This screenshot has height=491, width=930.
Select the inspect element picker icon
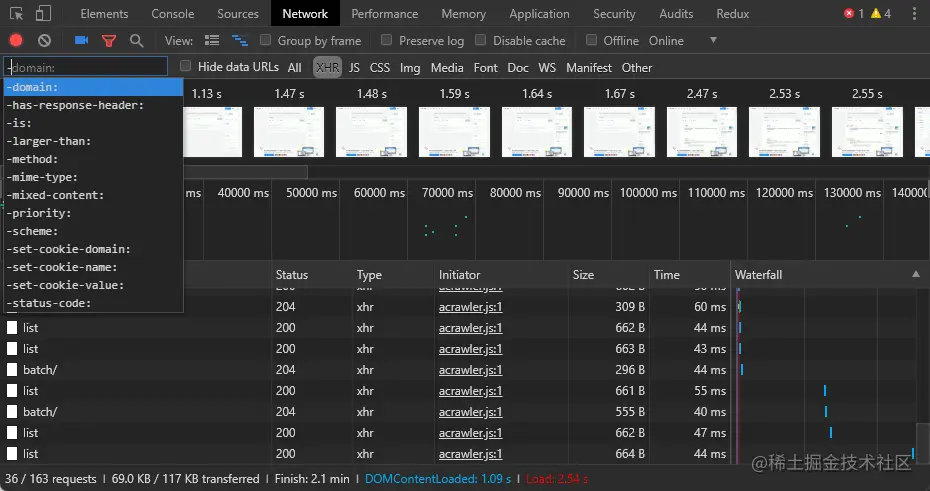pos(17,14)
